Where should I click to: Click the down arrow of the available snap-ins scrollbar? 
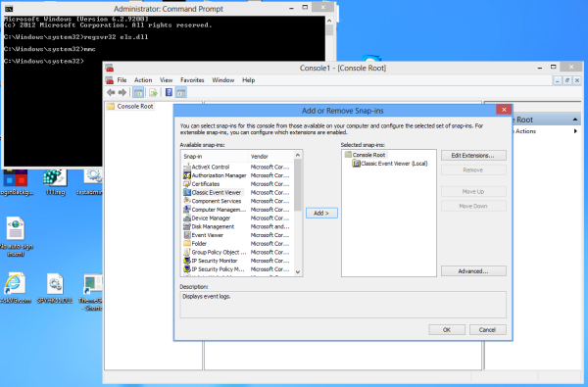[298, 272]
